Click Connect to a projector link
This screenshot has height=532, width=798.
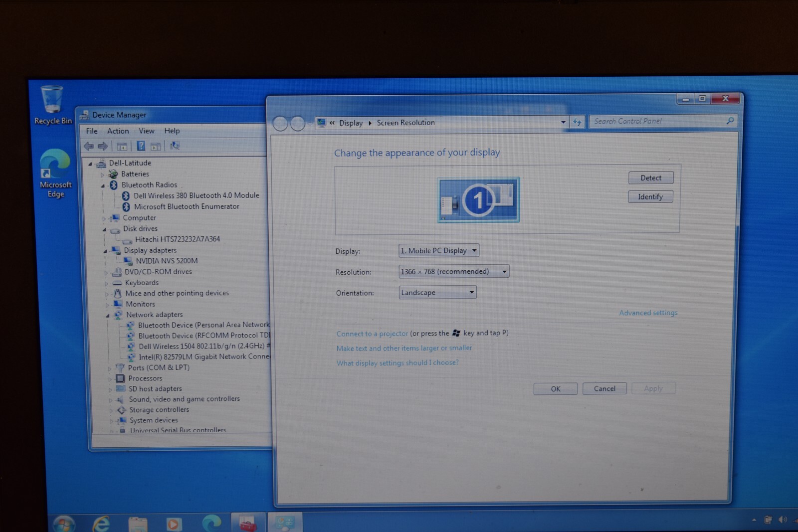coord(372,334)
